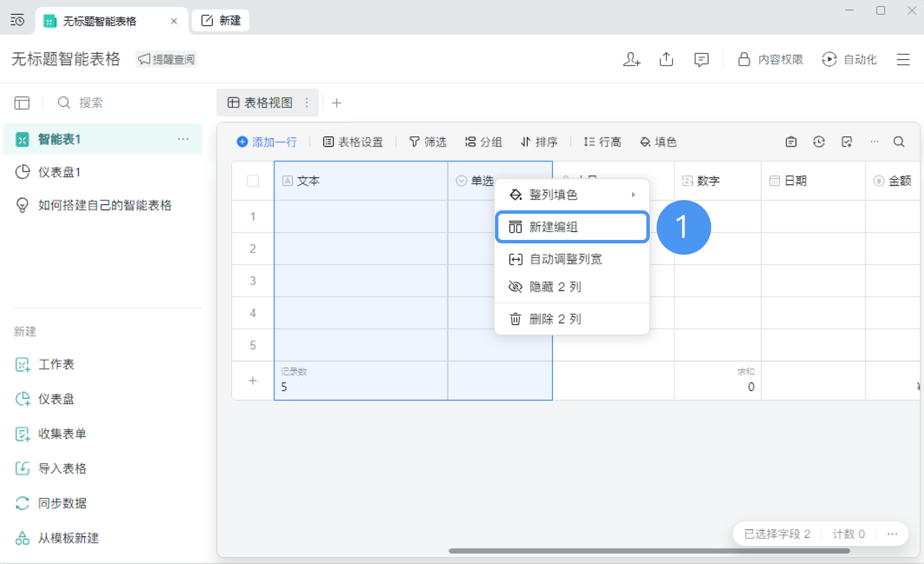Click the horizontal scrollbar
Screen dimensions: 924x564
(649, 551)
